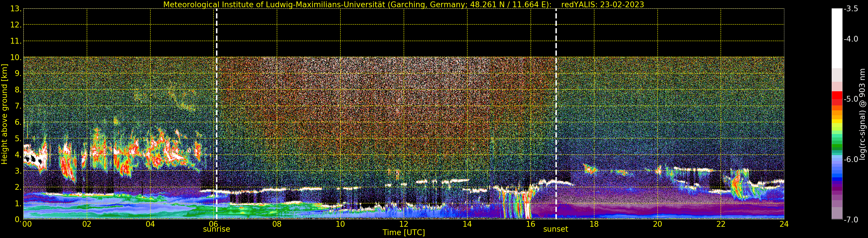The height and width of the screenshot is (238, 868).
Task: Click the '8.' height axis tick label
Action: (x=18, y=90)
